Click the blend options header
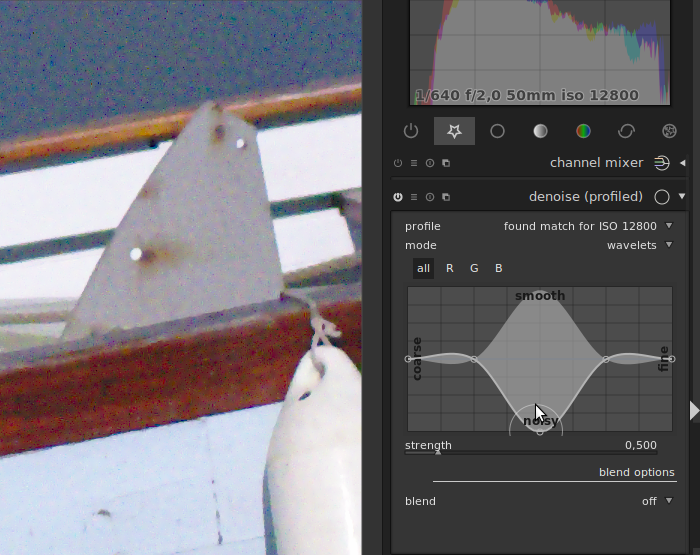 point(636,472)
